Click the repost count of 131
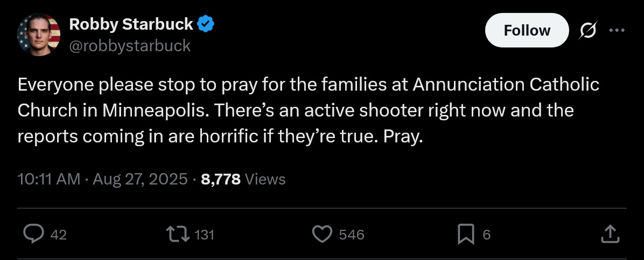This screenshot has width=644, height=260. pyautogui.click(x=204, y=235)
